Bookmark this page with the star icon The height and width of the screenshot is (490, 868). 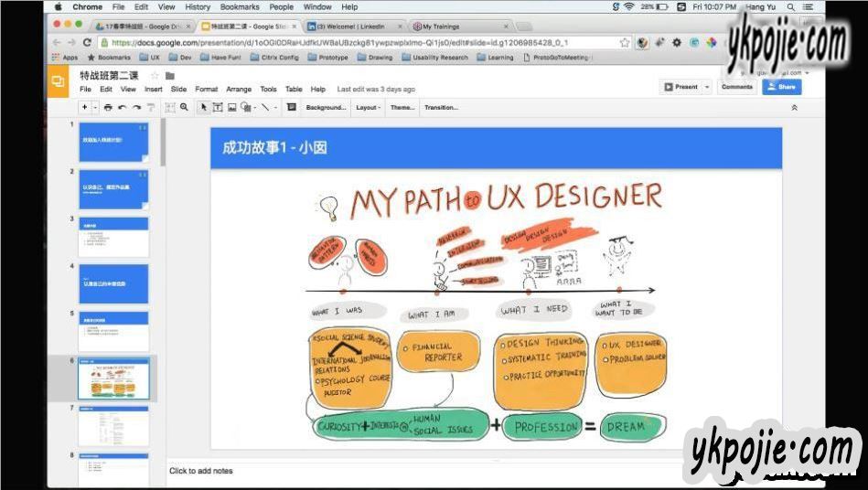click(x=625, y=42)
